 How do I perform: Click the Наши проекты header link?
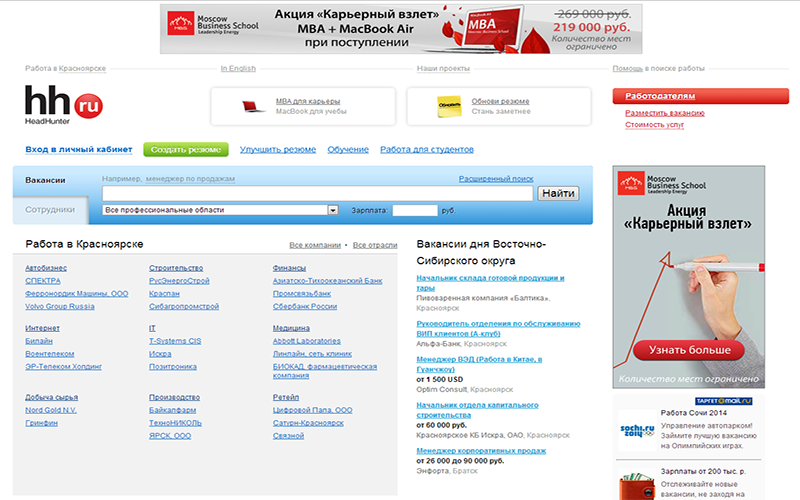(443, 68)
